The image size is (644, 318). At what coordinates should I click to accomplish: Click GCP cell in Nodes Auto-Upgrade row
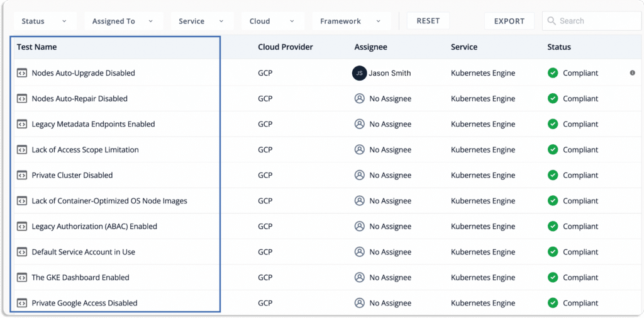[265, 73]
